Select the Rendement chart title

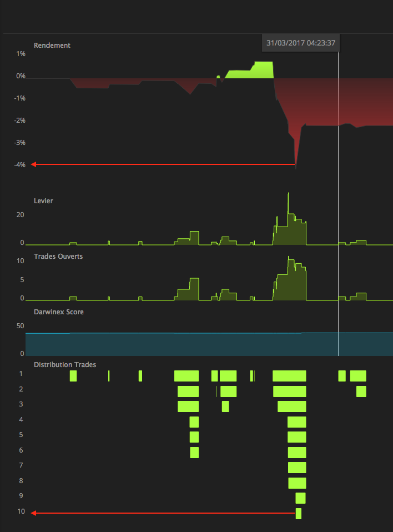click(x=52, y=45)
